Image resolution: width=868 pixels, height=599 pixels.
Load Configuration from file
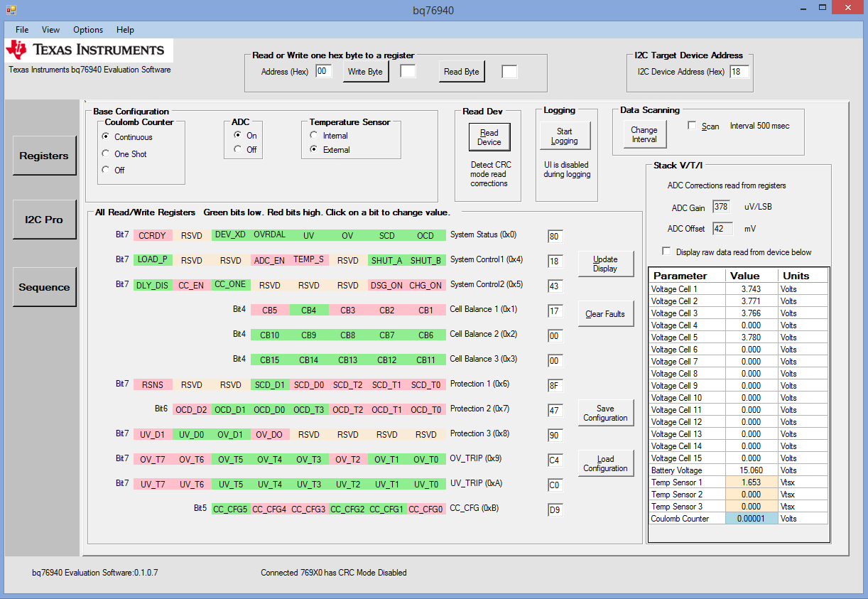click(x=605, y=463)
